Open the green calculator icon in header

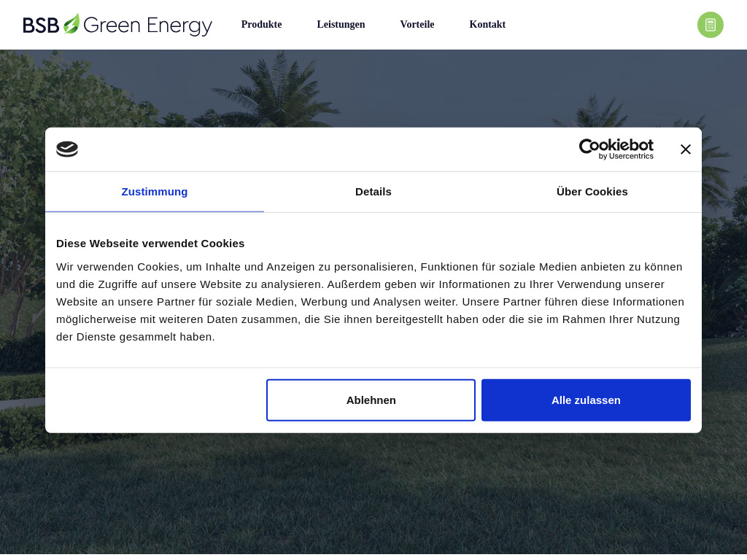[x=710, y=25]
